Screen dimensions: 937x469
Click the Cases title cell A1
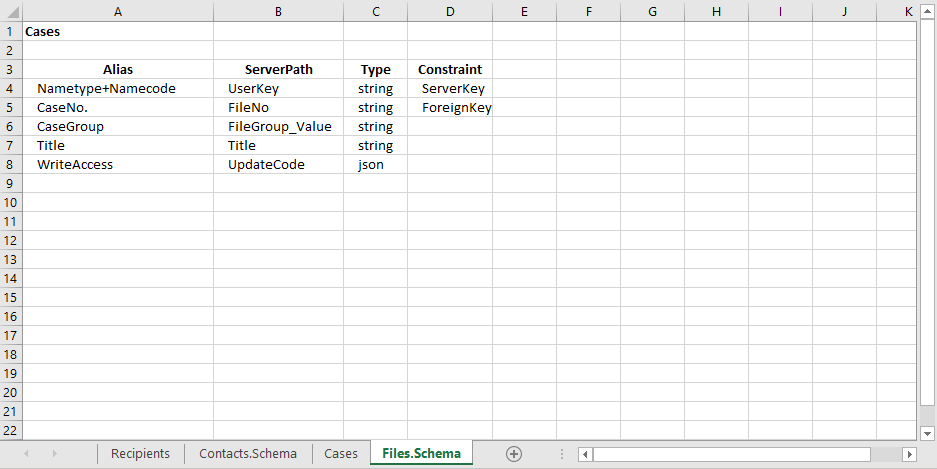click(x=118, y=32)
